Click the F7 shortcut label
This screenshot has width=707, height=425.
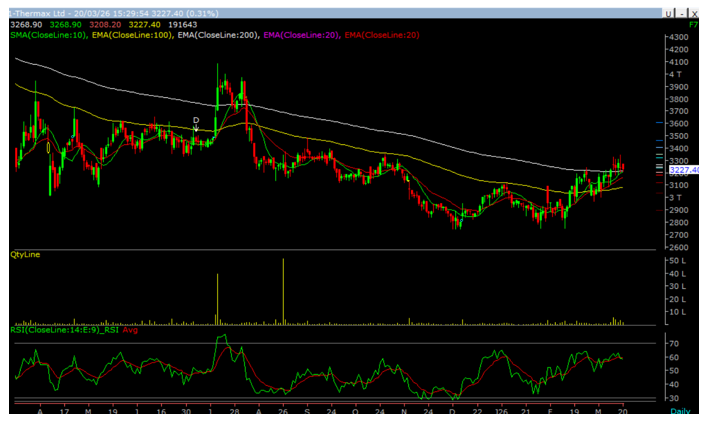(694, 24)
